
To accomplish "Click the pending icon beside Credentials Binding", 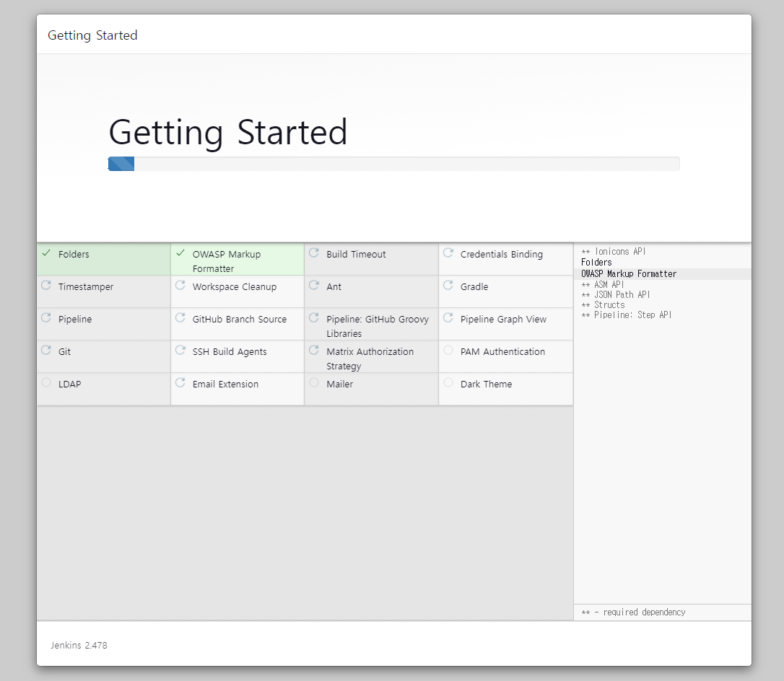I will (448, 252).
